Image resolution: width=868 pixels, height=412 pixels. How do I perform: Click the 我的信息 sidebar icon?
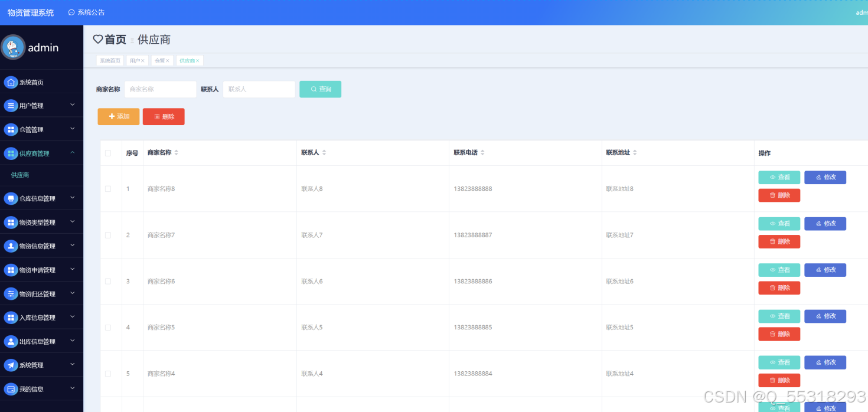11,389
